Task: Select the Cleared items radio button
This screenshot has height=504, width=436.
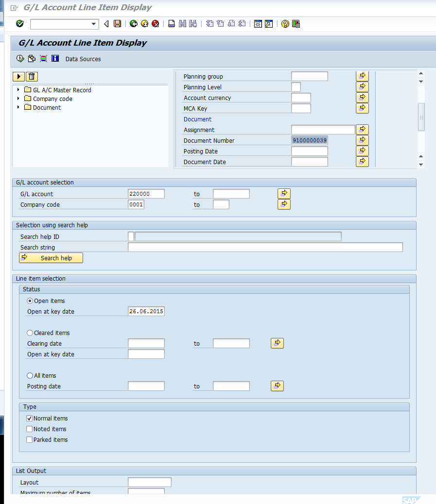Action: coord(30,333)
